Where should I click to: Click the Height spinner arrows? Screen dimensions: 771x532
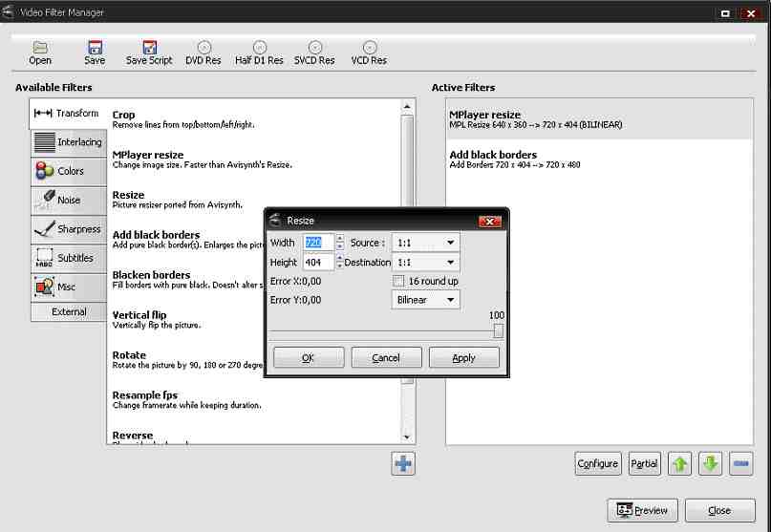(339, 263)
